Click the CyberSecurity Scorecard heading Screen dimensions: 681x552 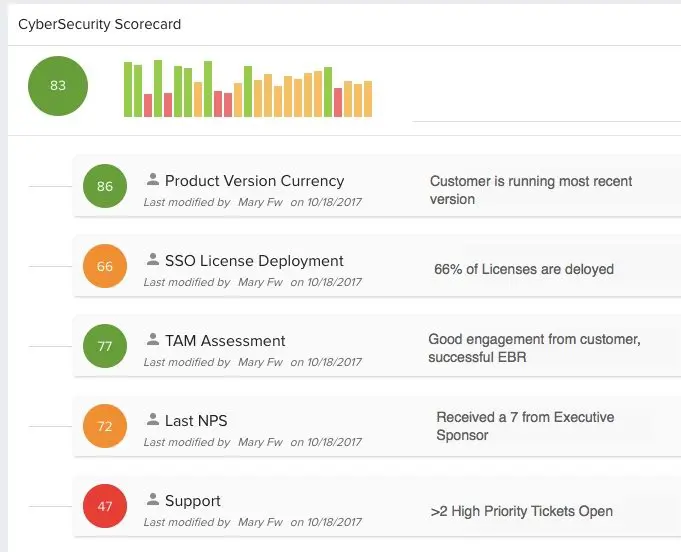(x=100, y=23)
